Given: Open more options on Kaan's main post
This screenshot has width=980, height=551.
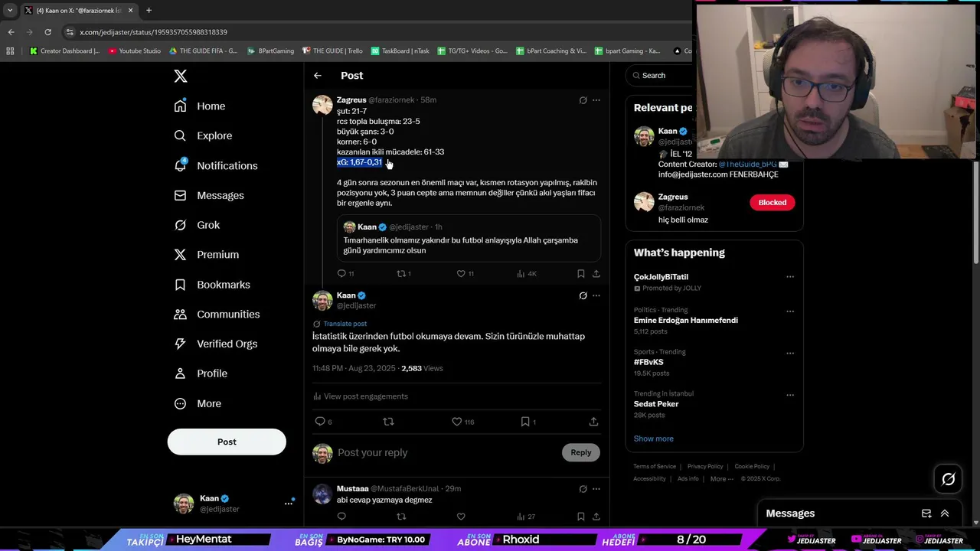Looking at the screenshot, I should (x=596, y=295).
